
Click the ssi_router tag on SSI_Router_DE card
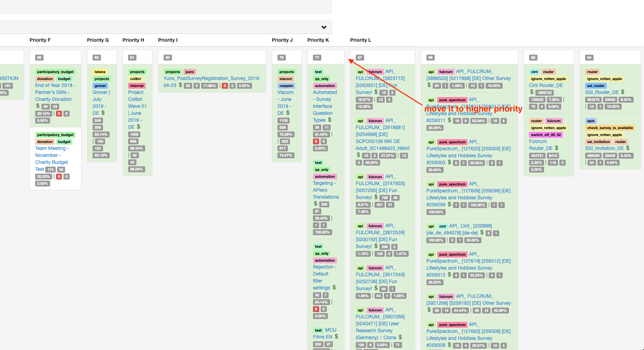tap(596, 86)
